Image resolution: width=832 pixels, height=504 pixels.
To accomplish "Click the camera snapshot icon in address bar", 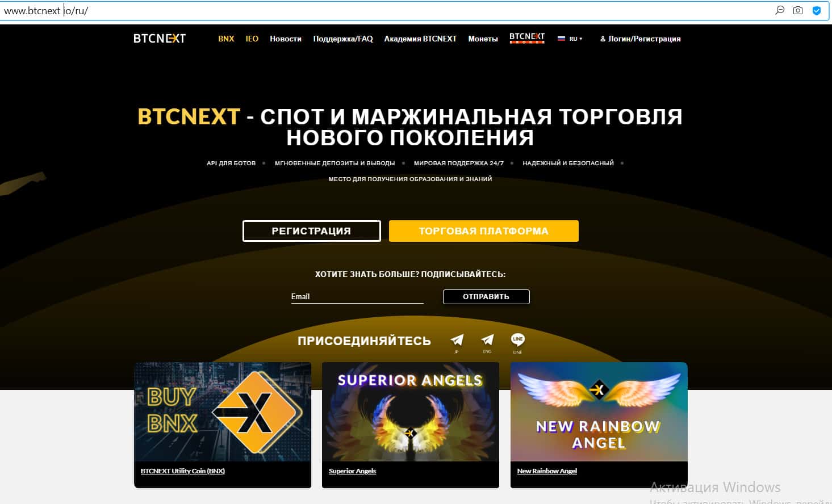I will tap(798, 10).
